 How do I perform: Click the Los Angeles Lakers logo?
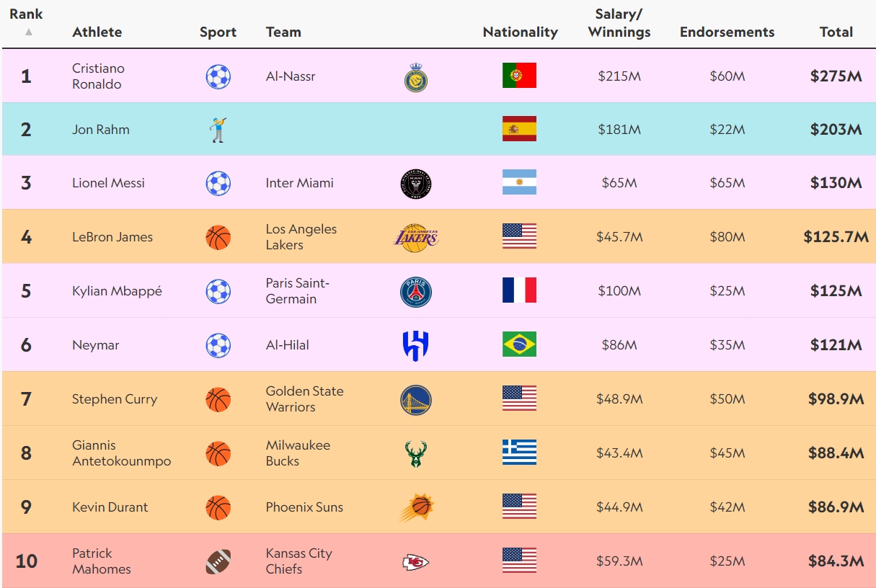[x=416, y=237]
